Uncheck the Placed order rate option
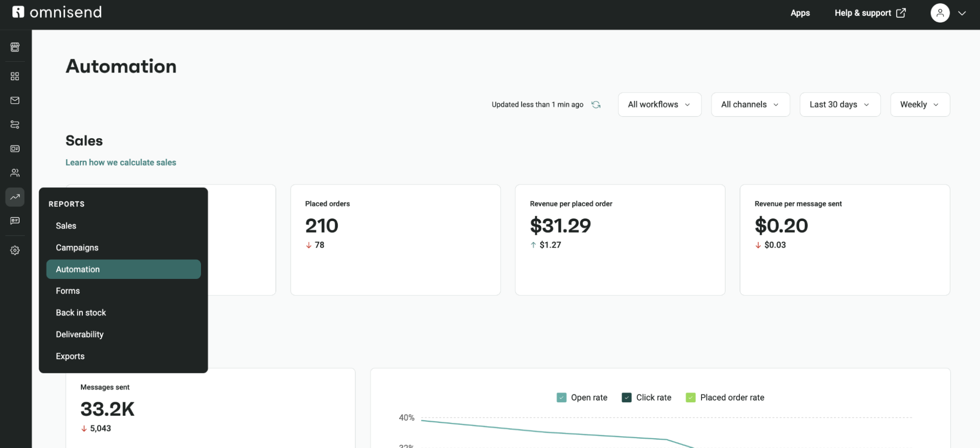The height and width of the screenshot is (448, 980). (x=691, y=397)
